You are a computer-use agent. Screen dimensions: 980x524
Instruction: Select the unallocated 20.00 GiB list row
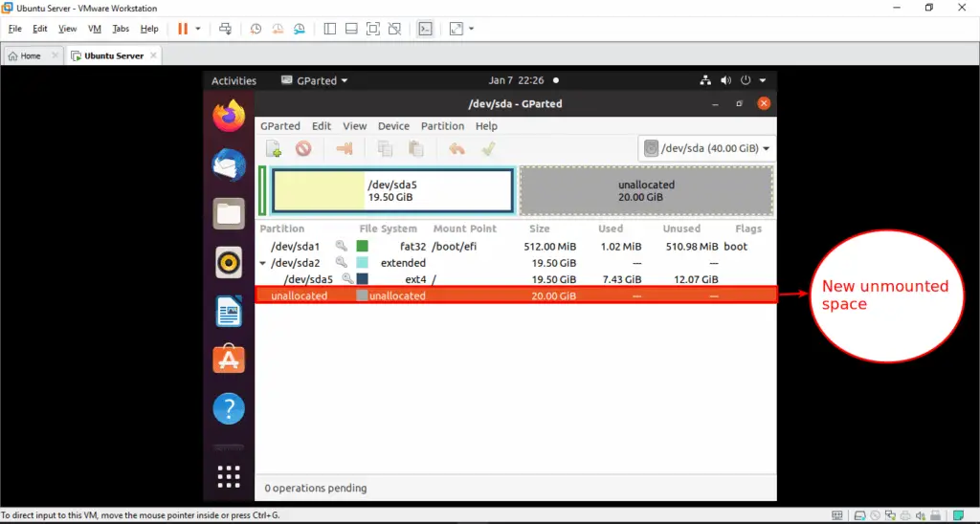point(516,295)
